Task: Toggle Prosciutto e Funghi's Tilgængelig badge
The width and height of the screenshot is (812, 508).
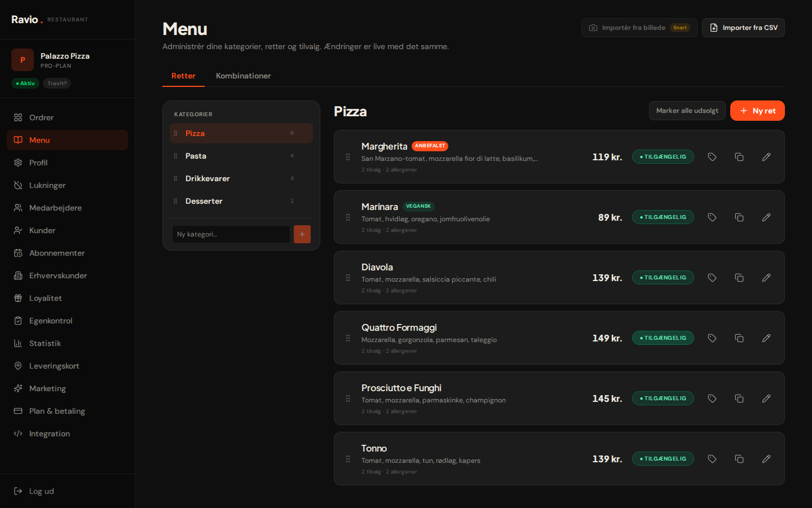Action: coord(663,398)
